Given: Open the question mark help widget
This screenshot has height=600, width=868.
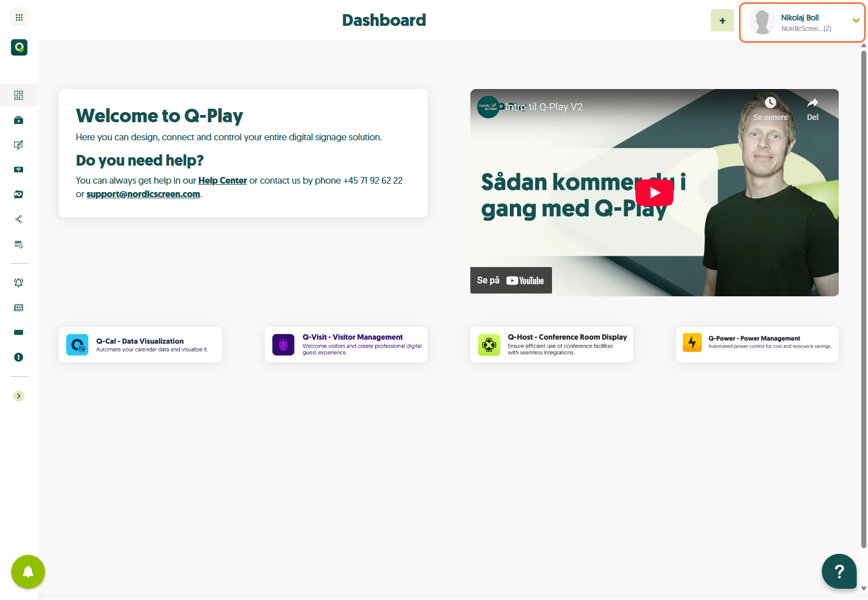Looking at the screenshot, I should point(839,571).
